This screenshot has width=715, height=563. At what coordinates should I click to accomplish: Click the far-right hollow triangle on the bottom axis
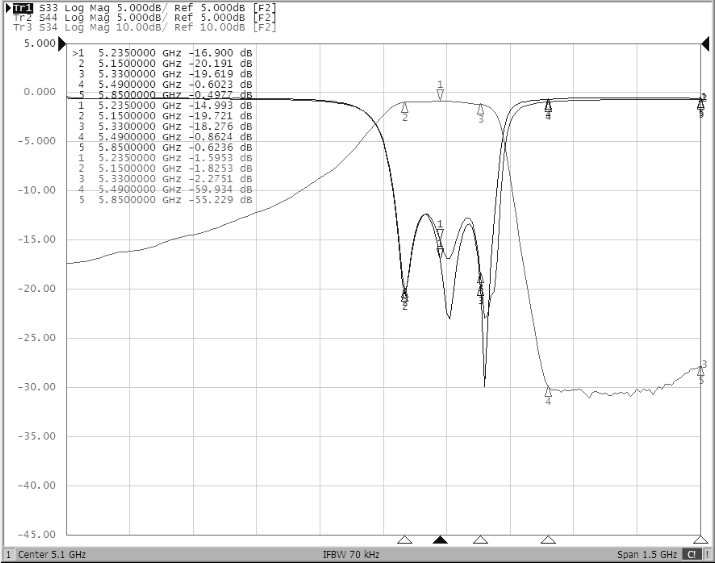pos(700,540)
